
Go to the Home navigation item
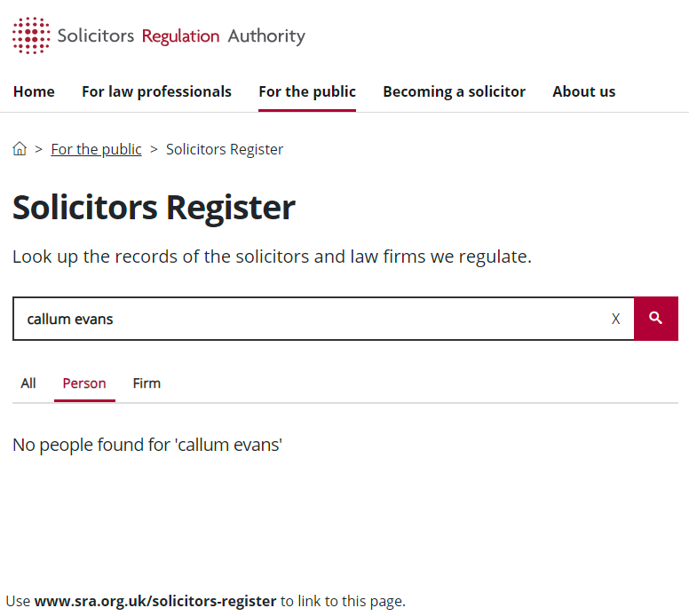click(x=34, y=91)
